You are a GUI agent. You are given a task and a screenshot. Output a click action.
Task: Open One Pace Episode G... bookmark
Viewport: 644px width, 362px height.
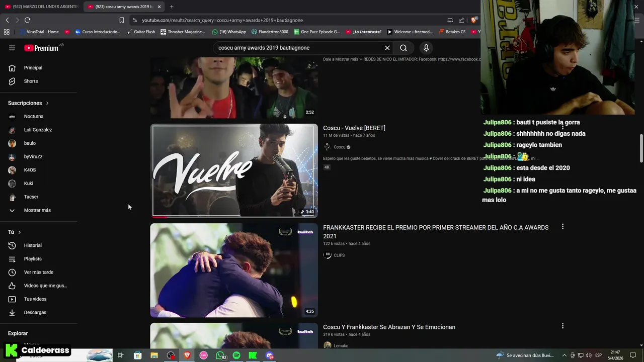click(316, 32)
